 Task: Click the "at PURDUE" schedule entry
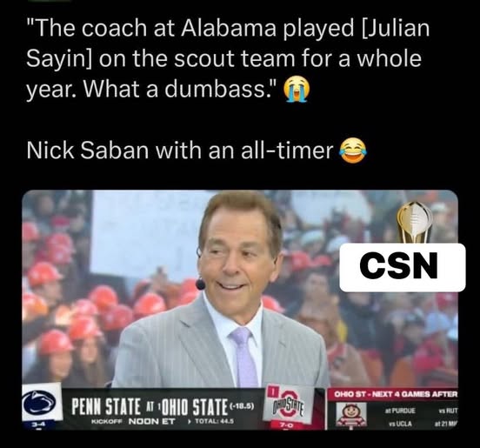pyautogui.click(x=400, y=411)
